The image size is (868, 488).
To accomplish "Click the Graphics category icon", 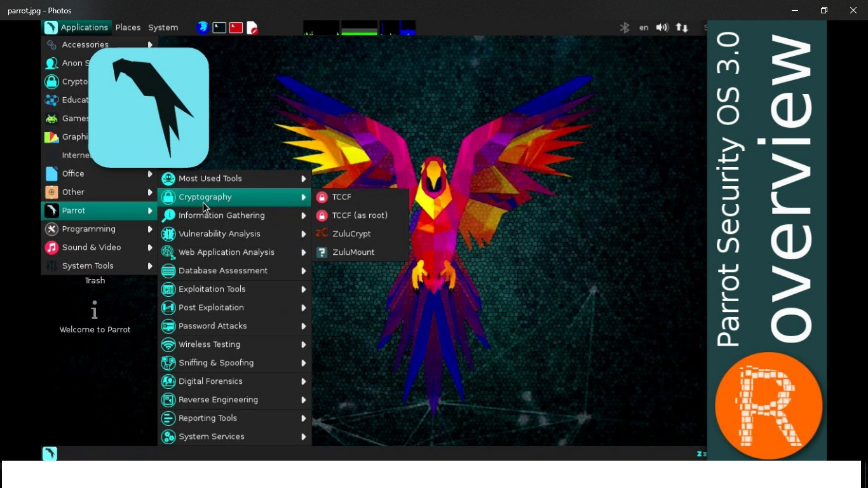I will click(52, 137).
